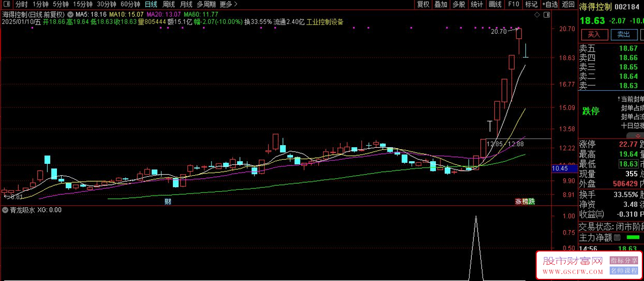Viewport: 644px width, 281px height.
Task: Open the 统计 statistics tool
Action: point(477,4)
